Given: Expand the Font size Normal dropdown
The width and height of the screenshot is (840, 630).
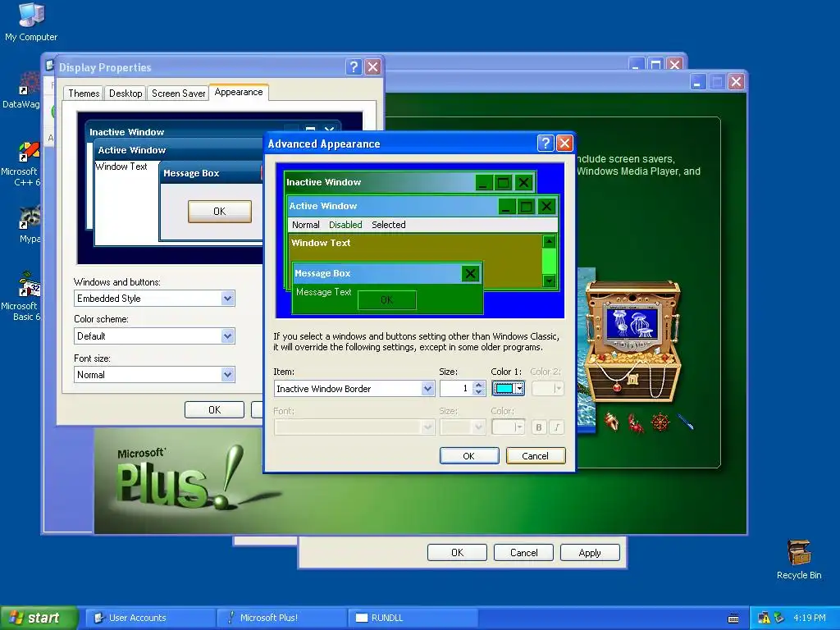Looking at the screenshot, I should coord(228,374).
